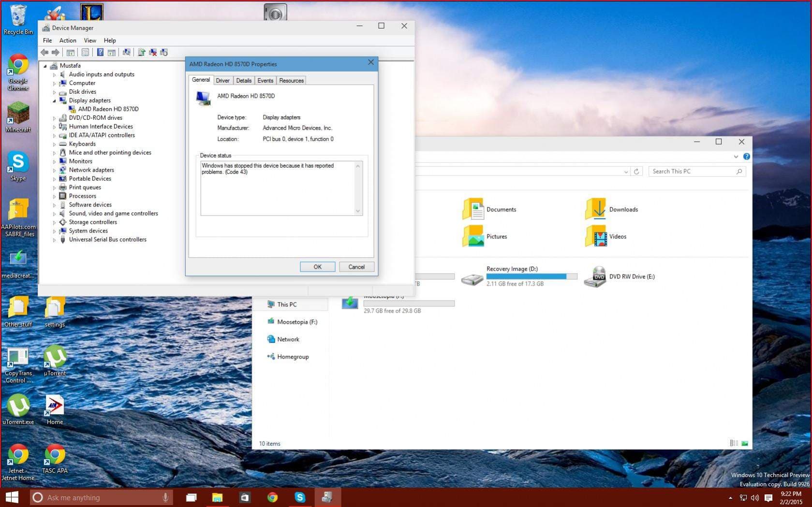Expand the Disk drives node

54,92
